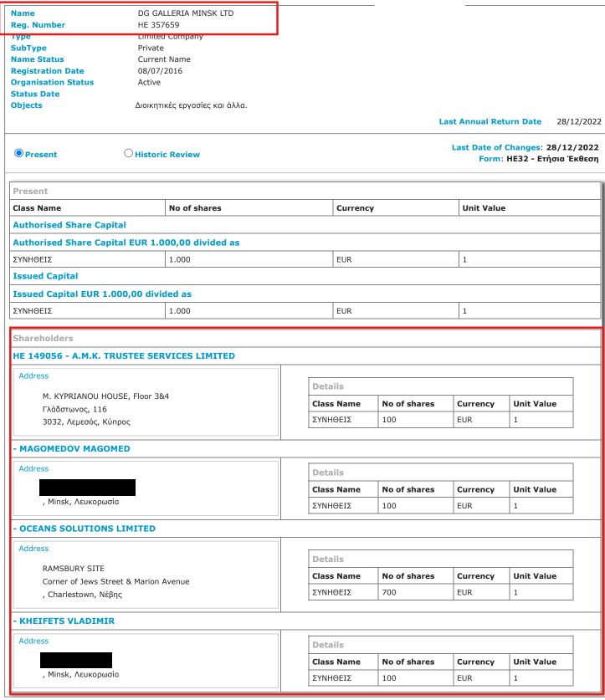Screen dimensions: 605x700
Task: Click the Registration Date value 08/07/2016
Action: point(159,71)
